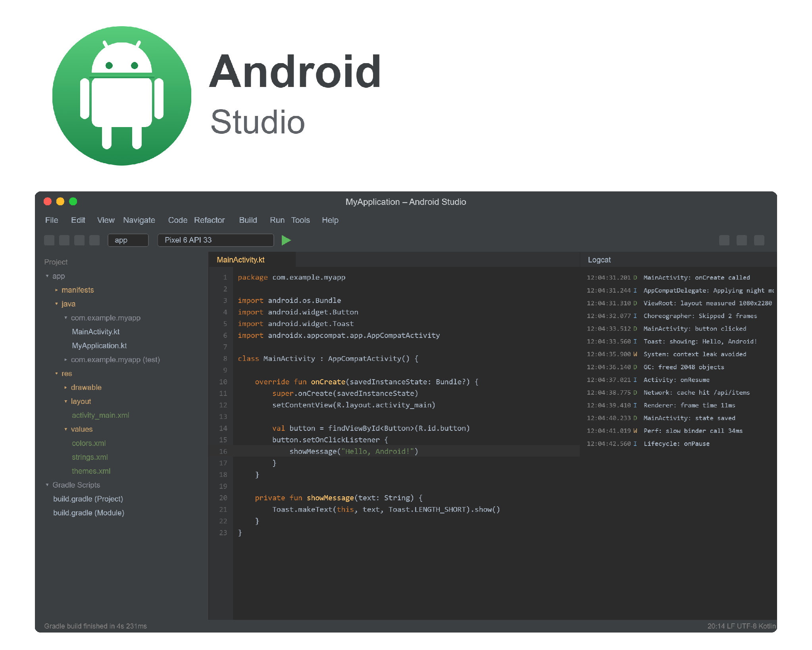812x650 pixels.
Task: Select MyApplication.kt in the project tree
Action: 99,346
